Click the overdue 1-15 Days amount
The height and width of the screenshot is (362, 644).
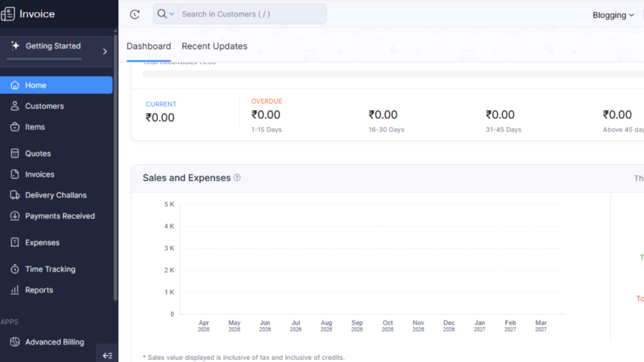coord(266,115)
